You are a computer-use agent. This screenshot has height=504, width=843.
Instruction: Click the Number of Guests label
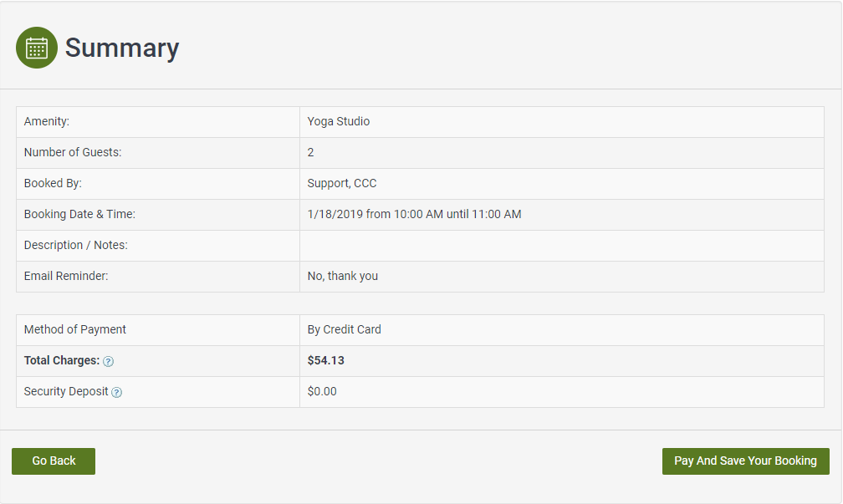pyautogui.click(x=73, y=152)
